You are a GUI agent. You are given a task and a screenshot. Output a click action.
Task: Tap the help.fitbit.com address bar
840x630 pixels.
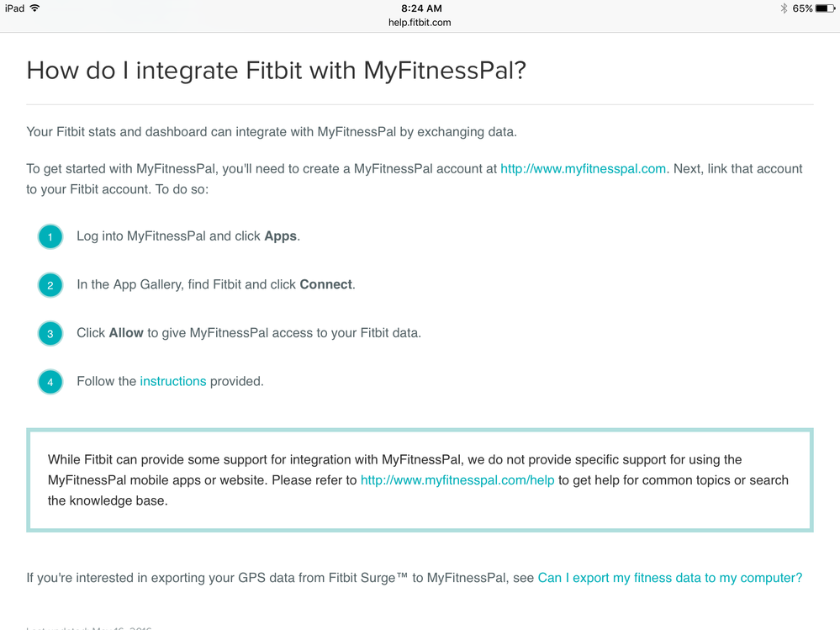point(420,23)
